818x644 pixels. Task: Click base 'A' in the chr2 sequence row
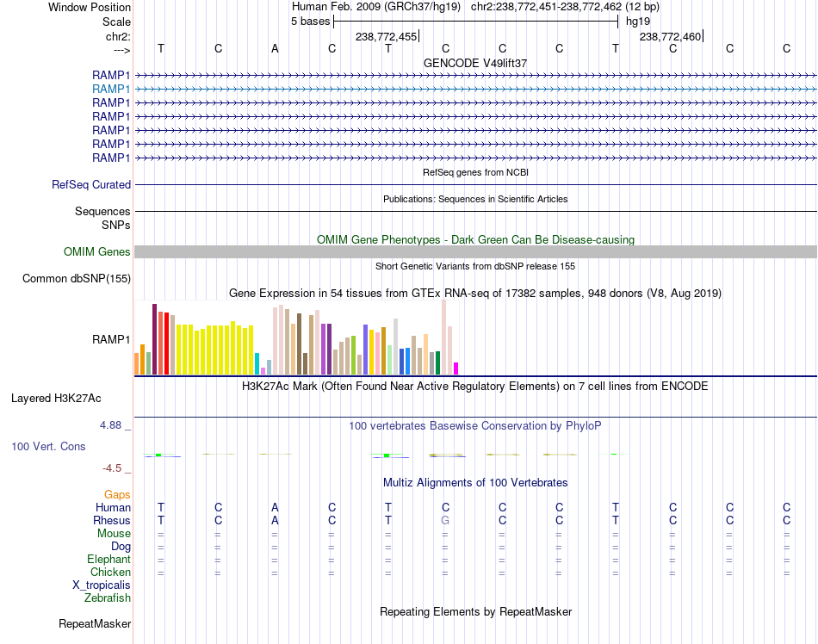click(275, 48)
